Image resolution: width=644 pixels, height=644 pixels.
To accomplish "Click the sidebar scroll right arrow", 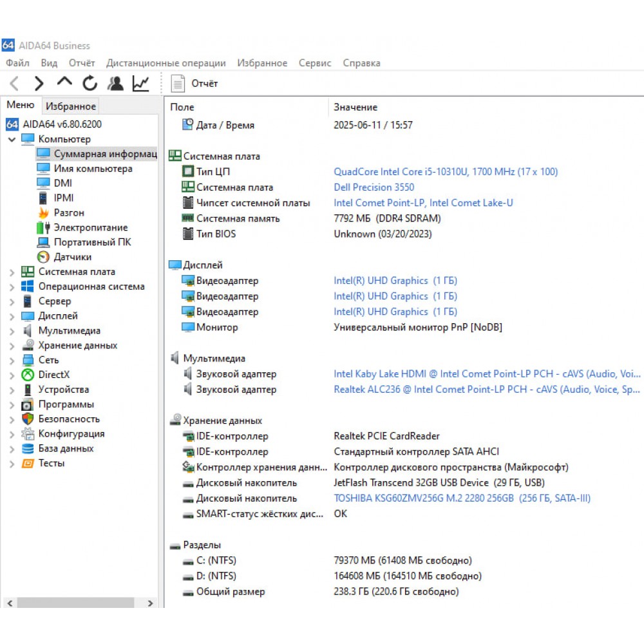I will pyautogui.click(x=150, y=603).
